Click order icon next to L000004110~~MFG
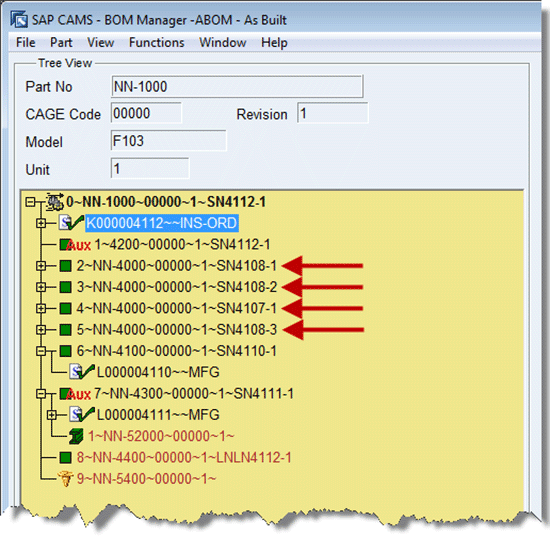Screen dimensions: 550x537 click(x=81, y=372)
